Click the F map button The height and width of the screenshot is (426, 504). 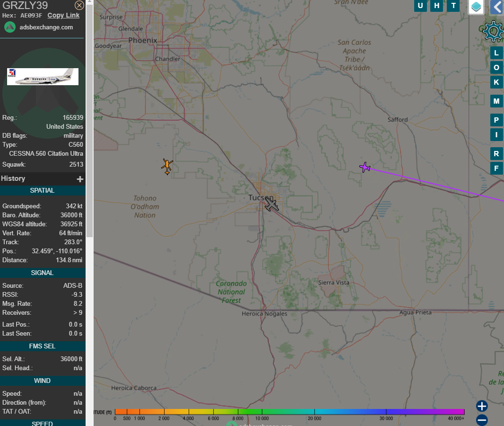tap(496, 169)
